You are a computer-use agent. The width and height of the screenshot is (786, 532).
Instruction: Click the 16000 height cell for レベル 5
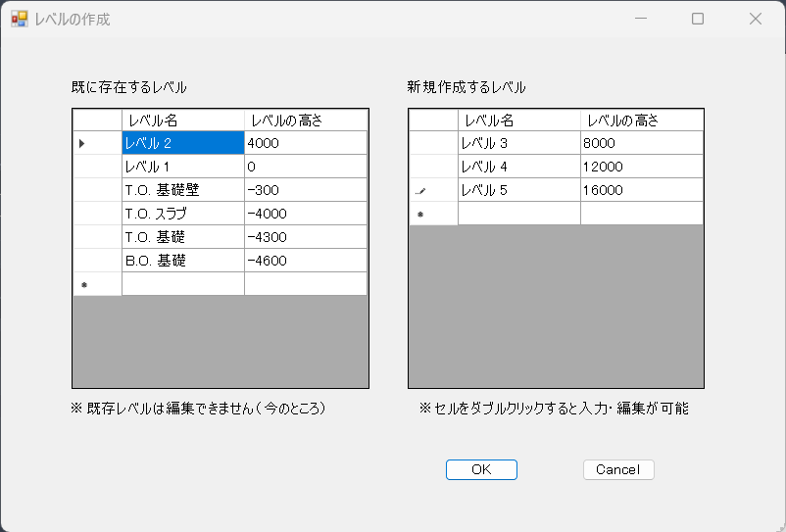[x=641, y=190]
